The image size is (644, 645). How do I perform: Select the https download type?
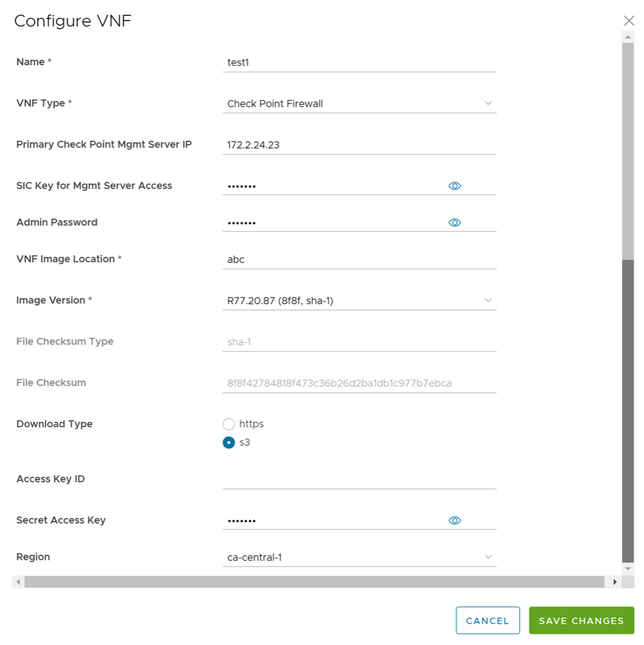[229, 424]
